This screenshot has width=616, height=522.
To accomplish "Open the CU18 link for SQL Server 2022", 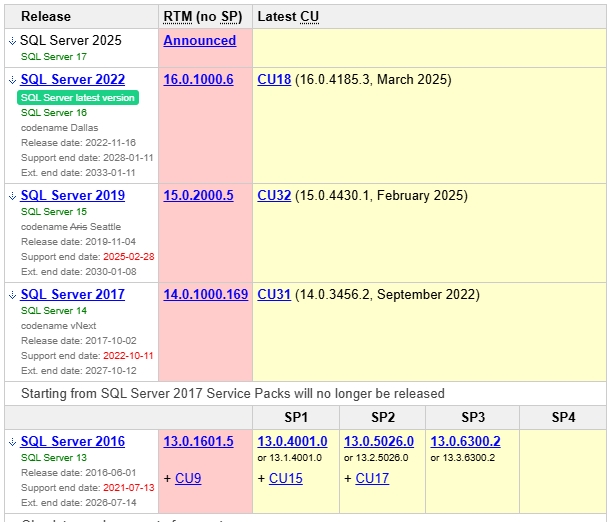I will [x=274, y=79].
